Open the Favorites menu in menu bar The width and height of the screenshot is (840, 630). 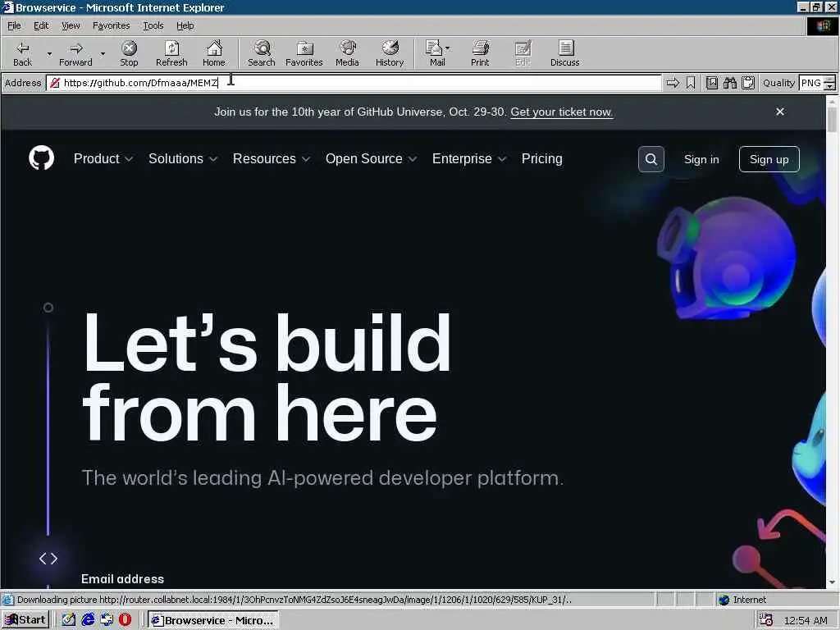click(x=111, y=25)
